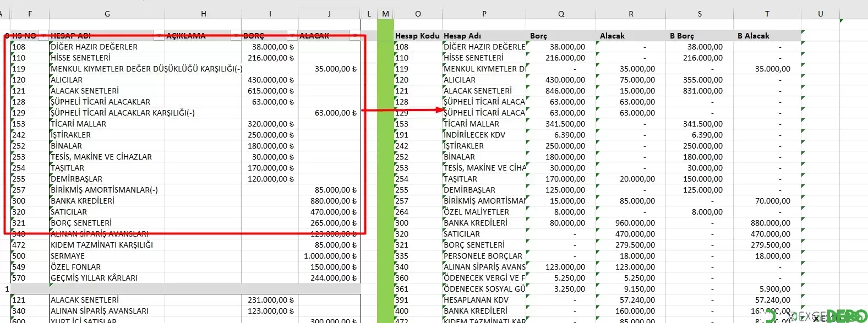Click the 831.000,00 value in column S
Image resolution: width=868 pixels, height=323 pixels.
point(700,91)
